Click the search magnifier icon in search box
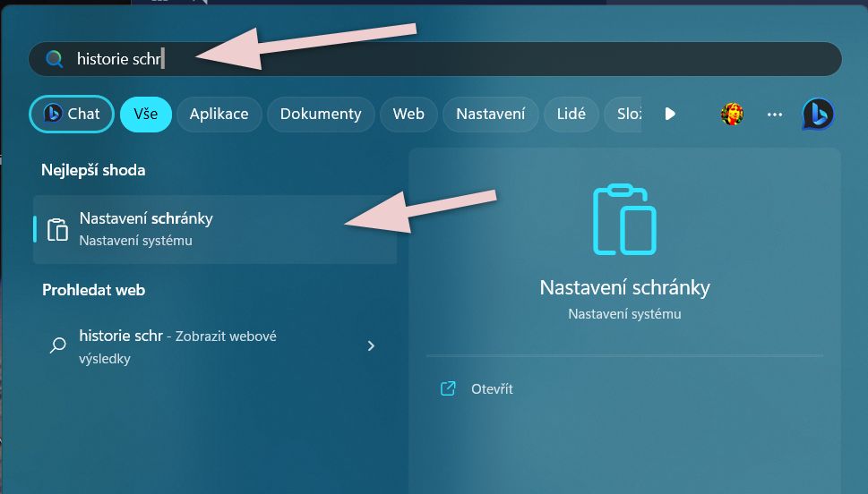 [55, 59]
